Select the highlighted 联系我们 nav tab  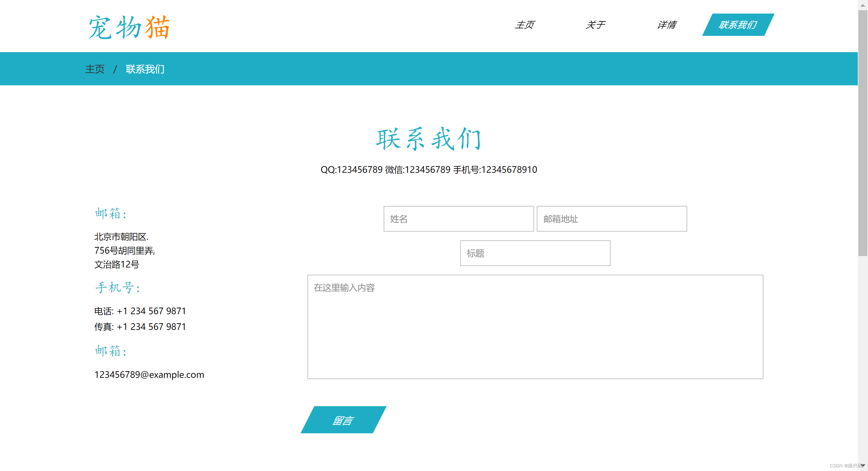737,25
